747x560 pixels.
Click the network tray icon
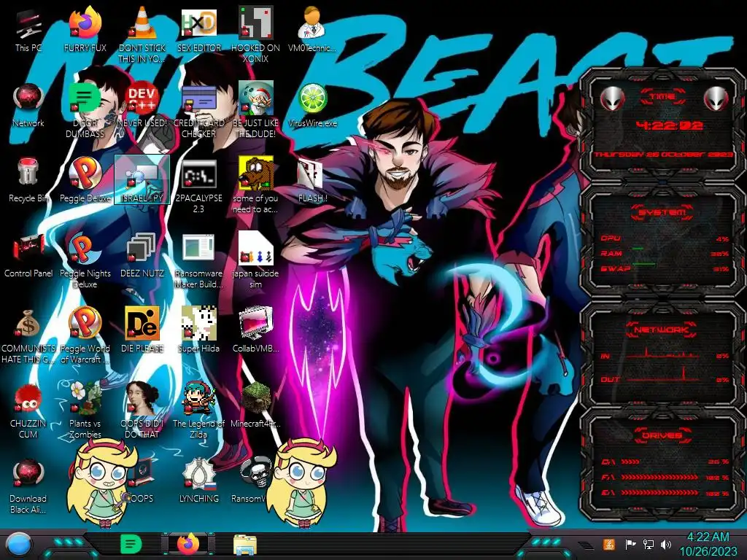coord(648,544)
